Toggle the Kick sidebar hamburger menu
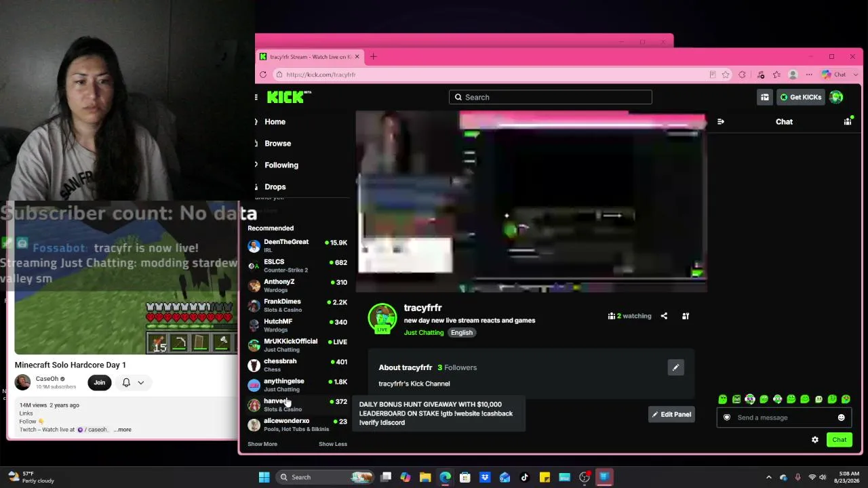 pyautogui.click(x=256, y=97)
